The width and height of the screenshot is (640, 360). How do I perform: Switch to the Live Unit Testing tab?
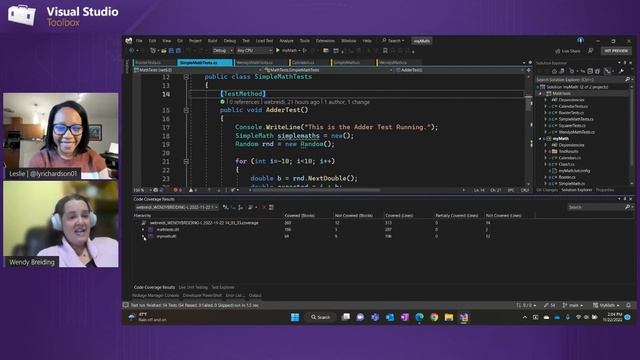pyautogui.click(x=193, y=287)
